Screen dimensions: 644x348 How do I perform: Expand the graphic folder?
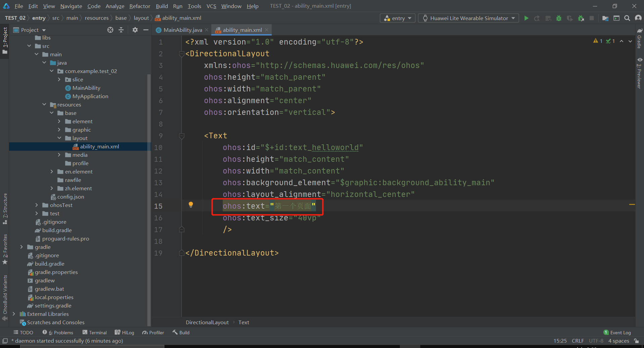click(59, 130)
